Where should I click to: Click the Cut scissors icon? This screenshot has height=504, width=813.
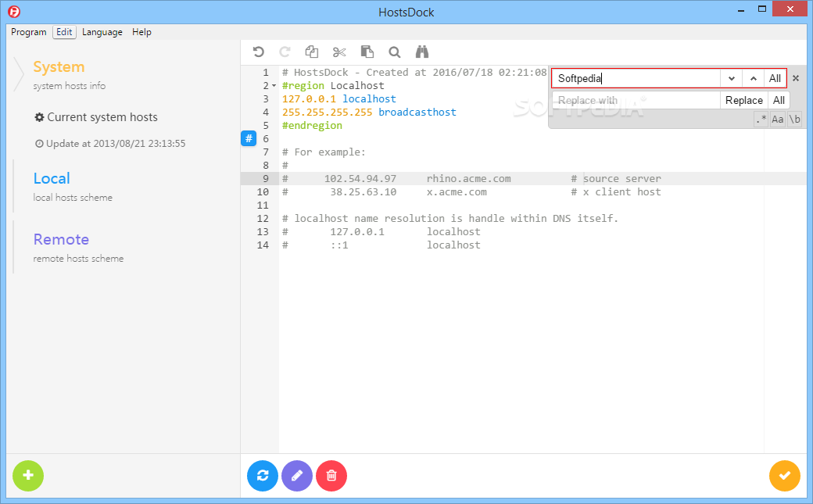point(339,52)
